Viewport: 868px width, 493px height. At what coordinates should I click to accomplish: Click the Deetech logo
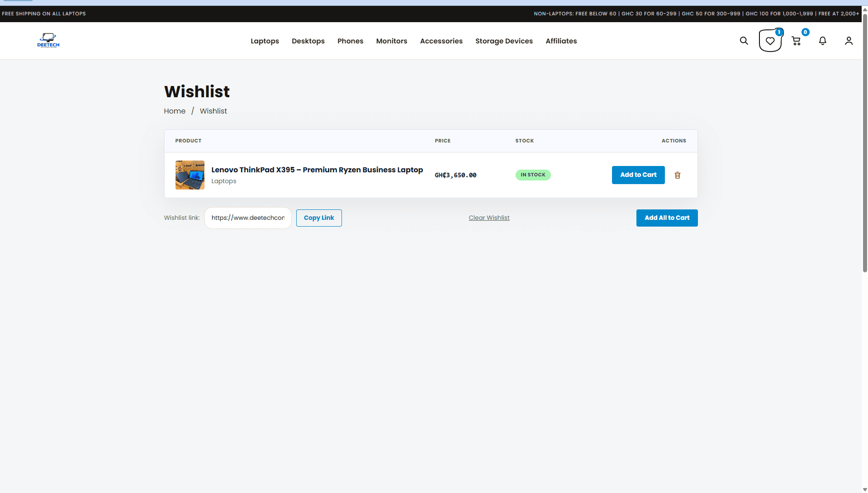48,41
